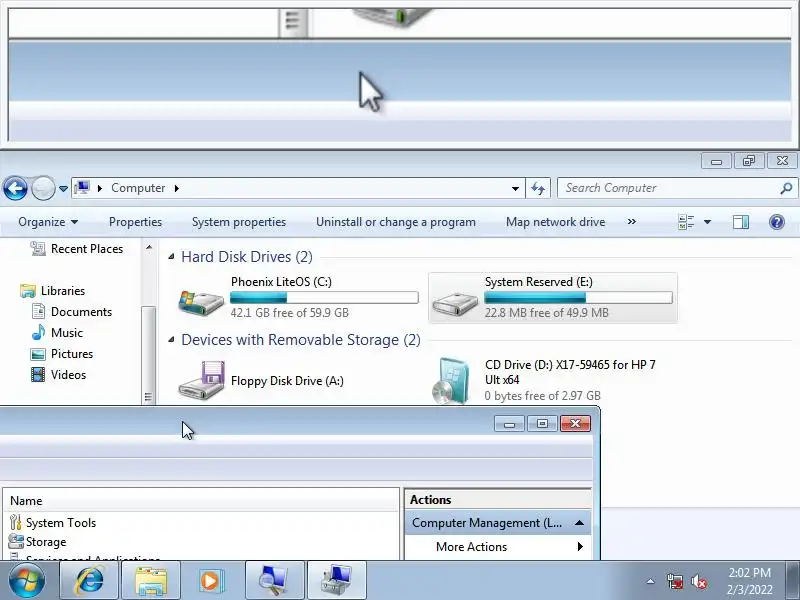This screenshot has height=600, width=800.
Task: Open the Pictures library
Action: click(x=62, y=354)
